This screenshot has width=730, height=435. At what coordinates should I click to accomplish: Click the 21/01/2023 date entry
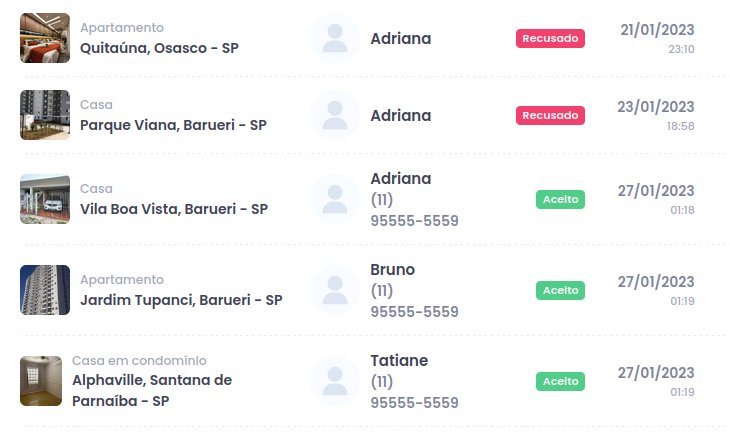point(657,30)
